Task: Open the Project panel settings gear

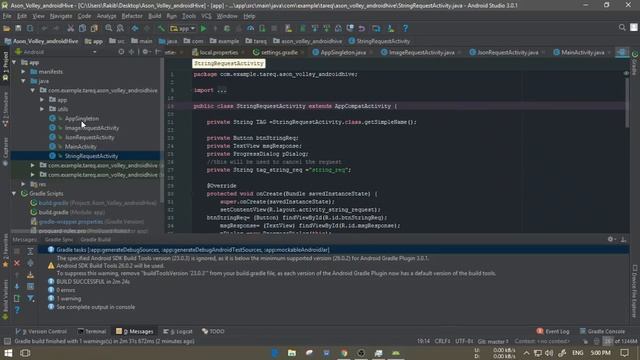Action: click(x=145, y=52)
